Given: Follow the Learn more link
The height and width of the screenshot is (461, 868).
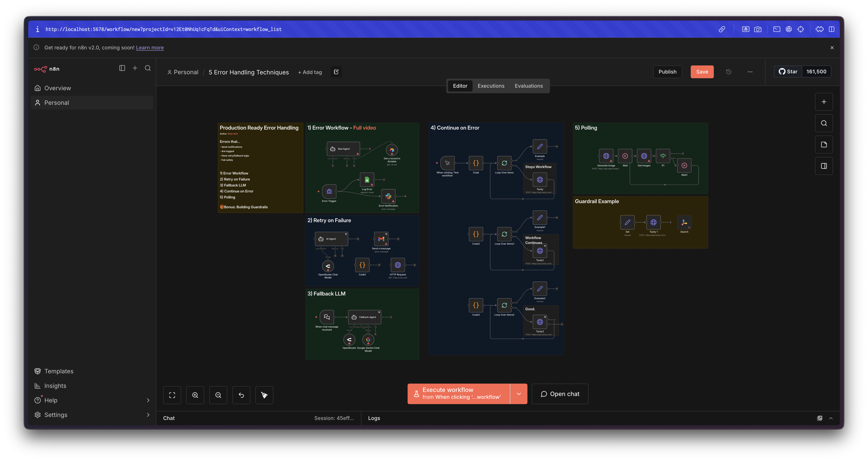Looking at the screenshot, I should [x=150, y=47].
